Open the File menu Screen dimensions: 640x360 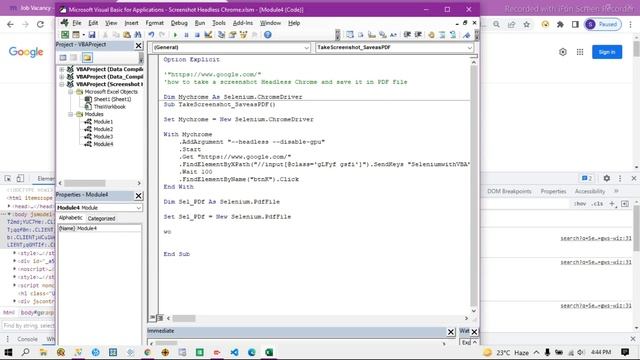click(77, 23)
